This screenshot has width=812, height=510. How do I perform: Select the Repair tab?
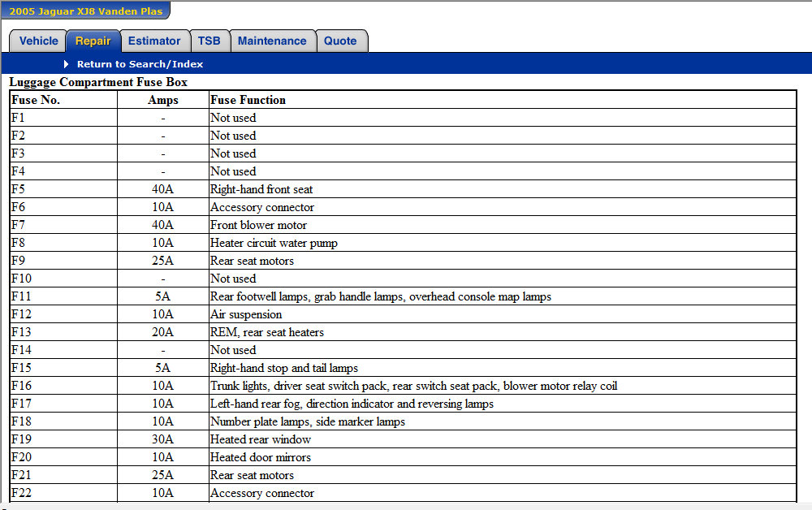93,41
